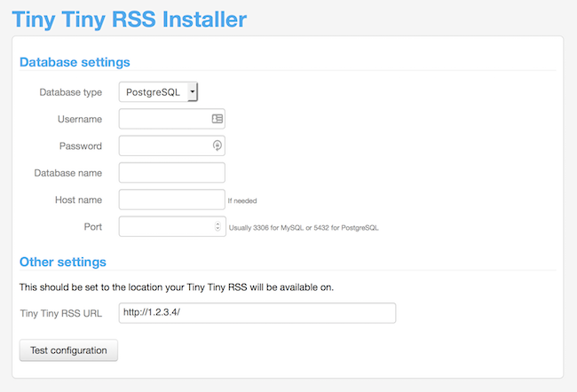Open the Database type dropdown arrow
The image size is (577, 392).
tap(193, 91)
